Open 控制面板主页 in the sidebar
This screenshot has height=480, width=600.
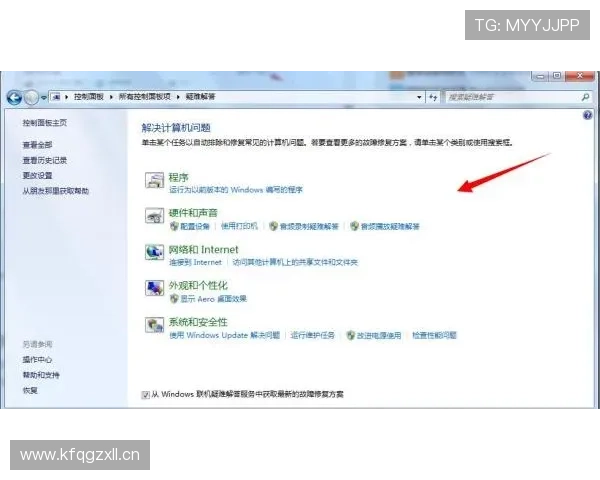pos(45,122)
